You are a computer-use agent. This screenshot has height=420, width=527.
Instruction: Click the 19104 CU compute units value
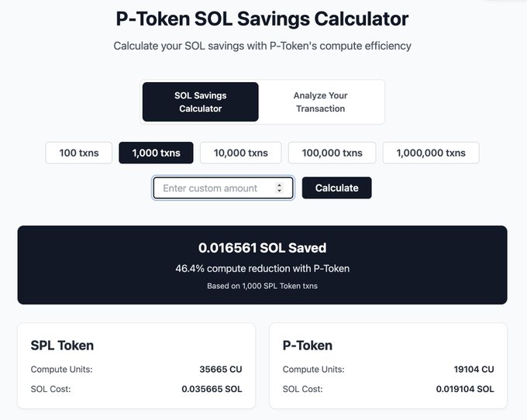pyautogui.click(x=474, y=370)
